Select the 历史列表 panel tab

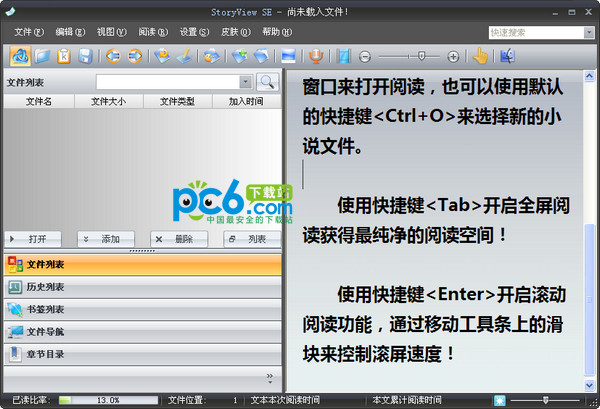143,287
